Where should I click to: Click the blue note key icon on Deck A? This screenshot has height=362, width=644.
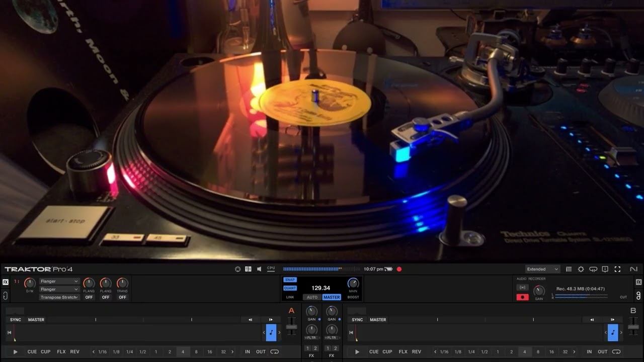[271, 332]
